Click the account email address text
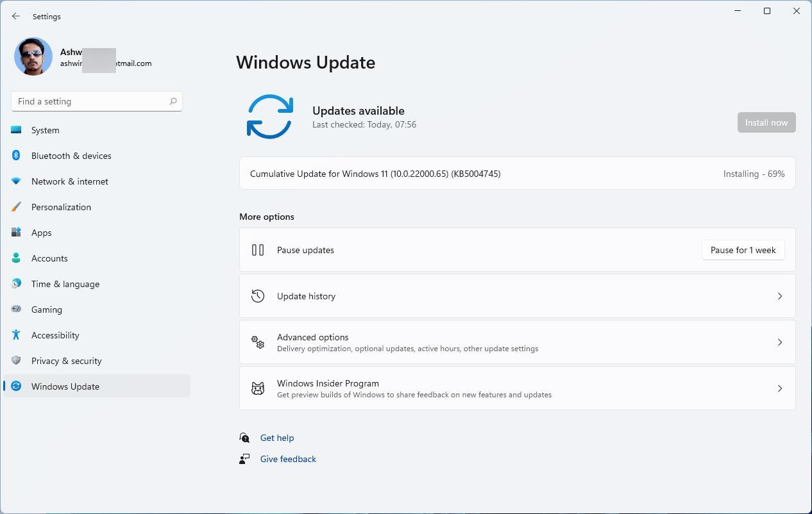The width and height of the screenshot is (812, 514). [x=106, y=63]
